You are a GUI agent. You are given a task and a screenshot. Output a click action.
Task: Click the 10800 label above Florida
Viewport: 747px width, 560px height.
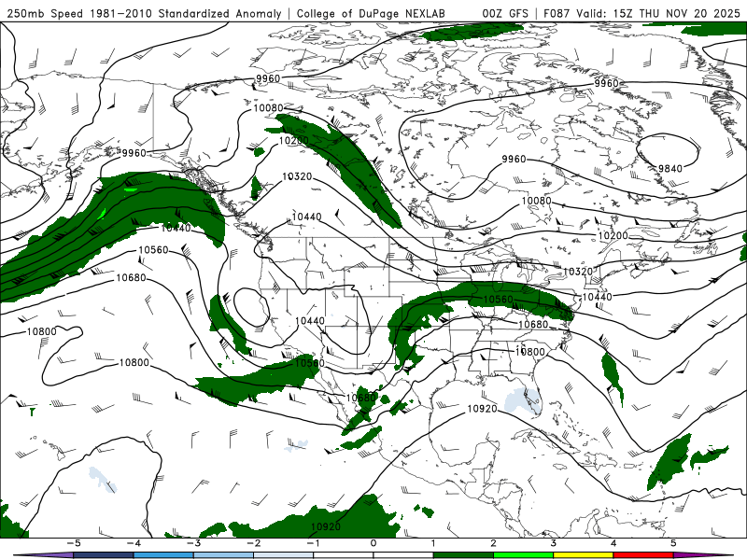click(x=529, y=352)
